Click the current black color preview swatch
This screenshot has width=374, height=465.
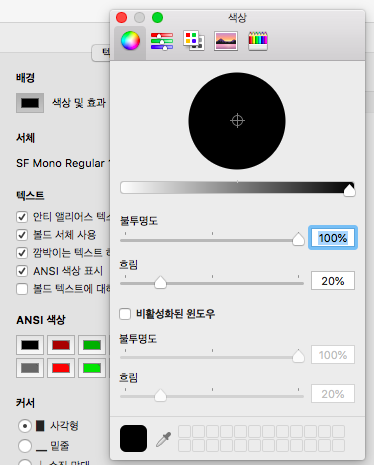tap(133, 438)
